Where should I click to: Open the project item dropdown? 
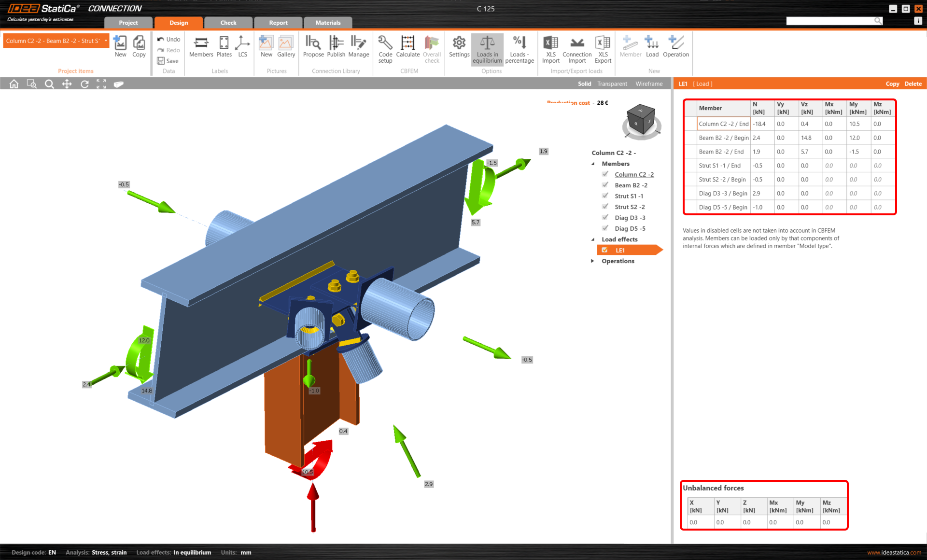tap(106, 41)
